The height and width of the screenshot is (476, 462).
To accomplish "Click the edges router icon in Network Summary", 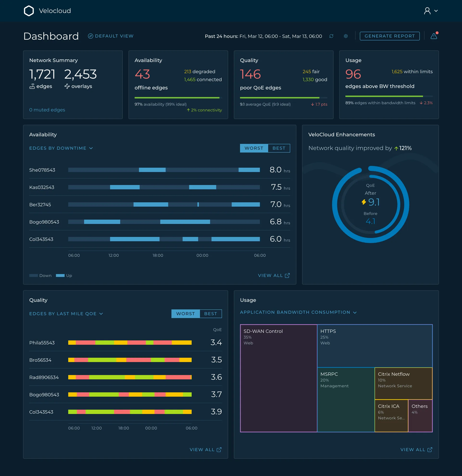I will 32,86.
